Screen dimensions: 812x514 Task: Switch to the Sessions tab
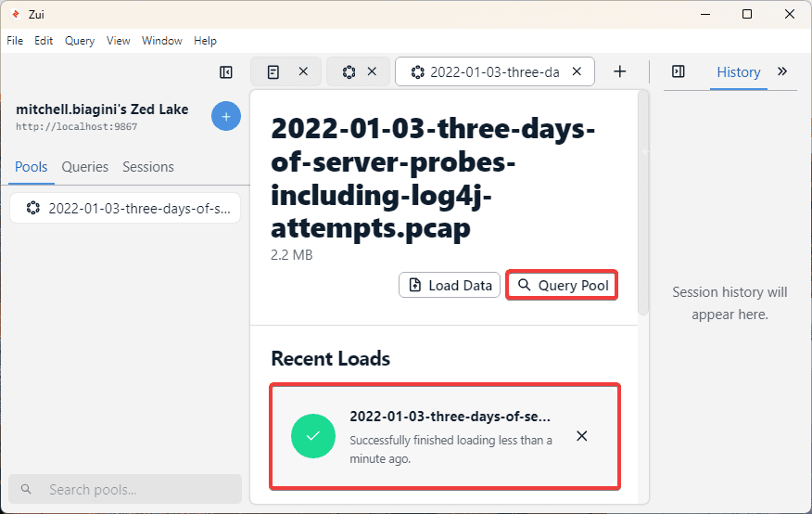[148, 167]
